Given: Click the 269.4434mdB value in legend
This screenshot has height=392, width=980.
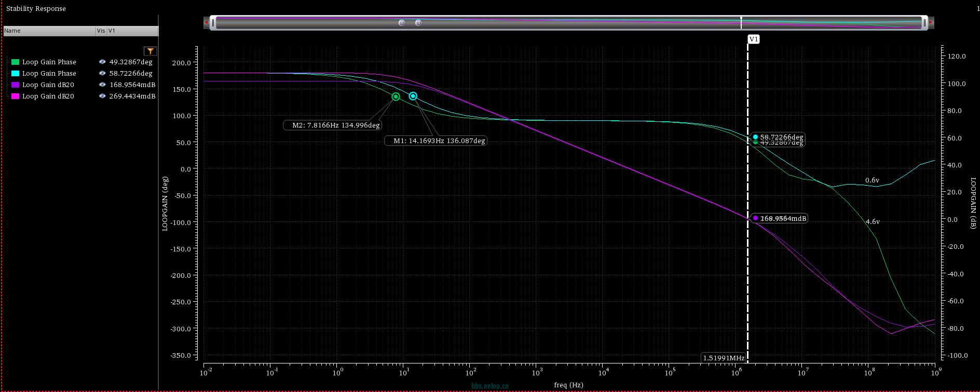Looking at the screenshot, I should pyautogui.click(x=132, y=96).
